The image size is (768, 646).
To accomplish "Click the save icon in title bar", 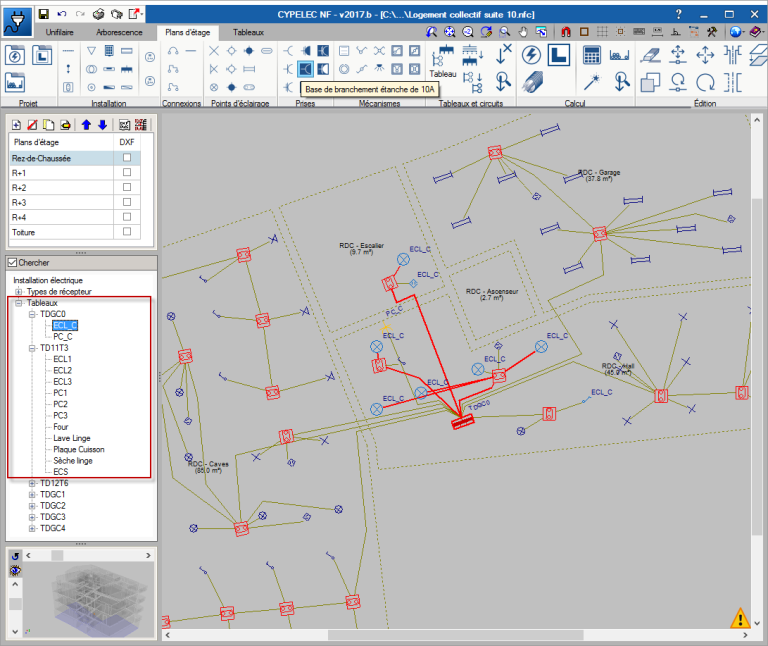I will pyautogui.click(x=43, y=14).
